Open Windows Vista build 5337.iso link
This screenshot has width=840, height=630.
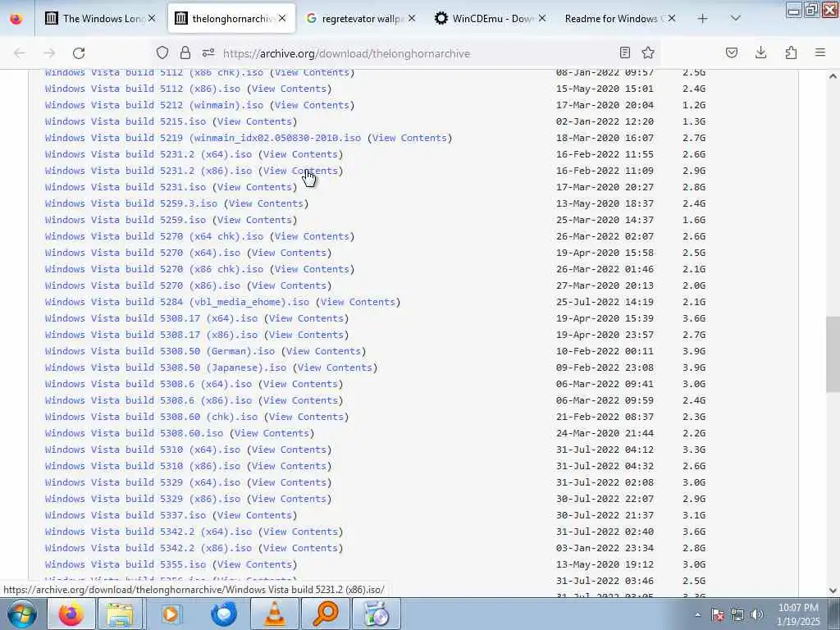click(126, 515)
